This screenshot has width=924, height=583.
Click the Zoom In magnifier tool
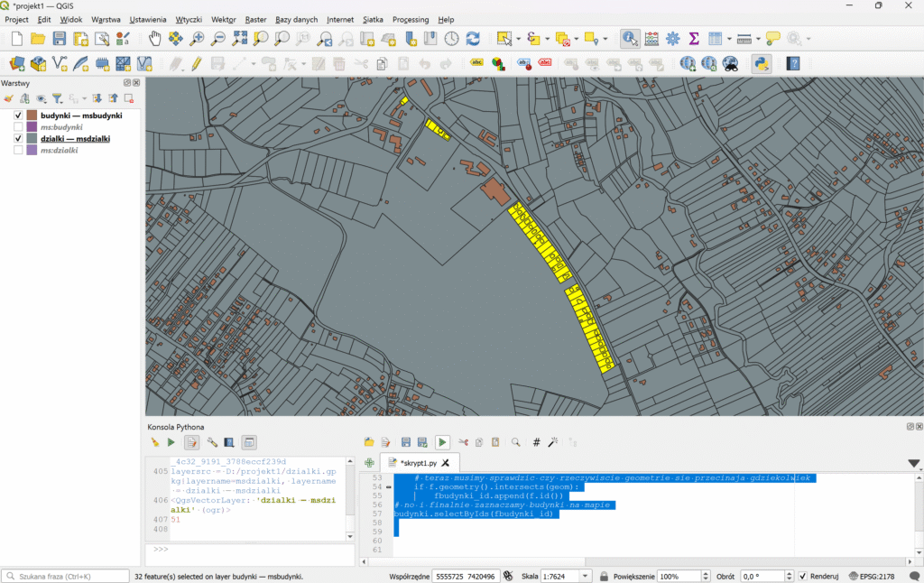(197, 39)
